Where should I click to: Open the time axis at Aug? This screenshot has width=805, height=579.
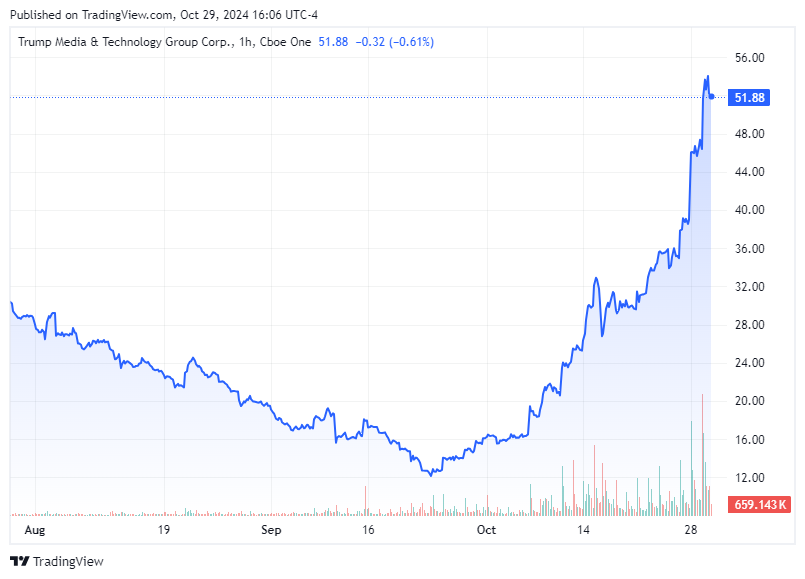pos(35,531)
